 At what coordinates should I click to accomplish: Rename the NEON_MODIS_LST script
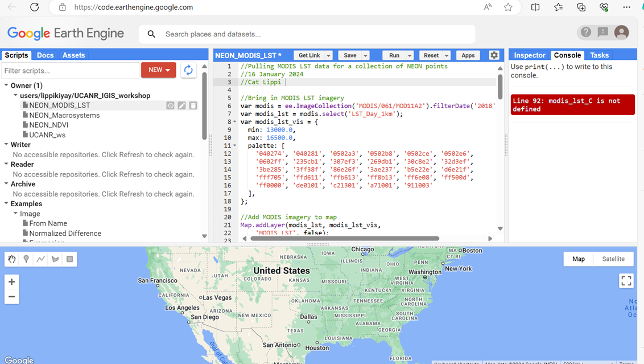(181, 106)
